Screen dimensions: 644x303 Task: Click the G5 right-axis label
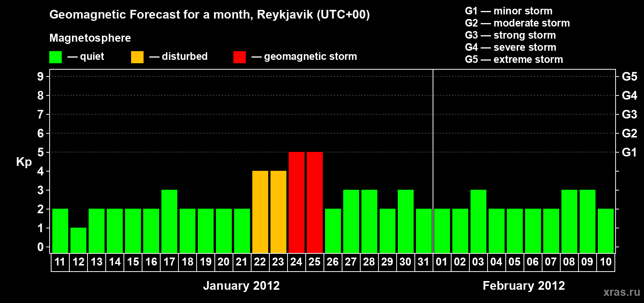tap(629, 77)
